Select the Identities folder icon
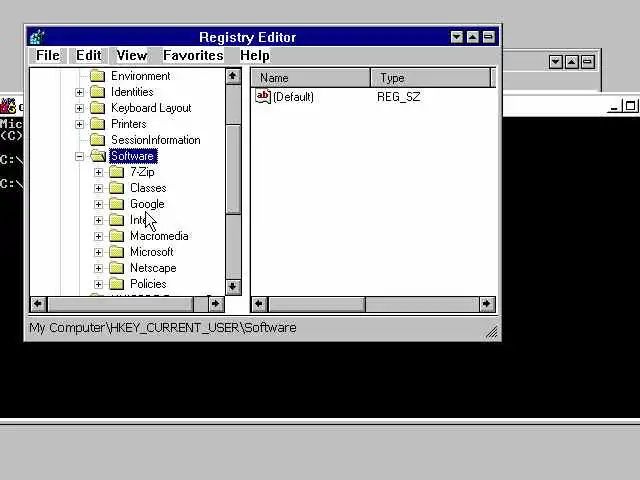The width and height of the screenshot is (640, 480). click(97, 92)
